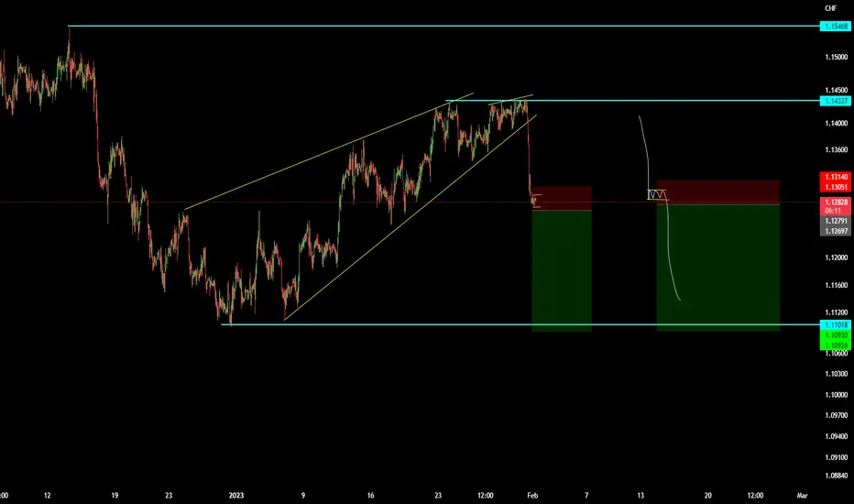Viewport: 854px width, 504px height.
Task: Click the 16 date label on time axis
Action: point(370,496)
